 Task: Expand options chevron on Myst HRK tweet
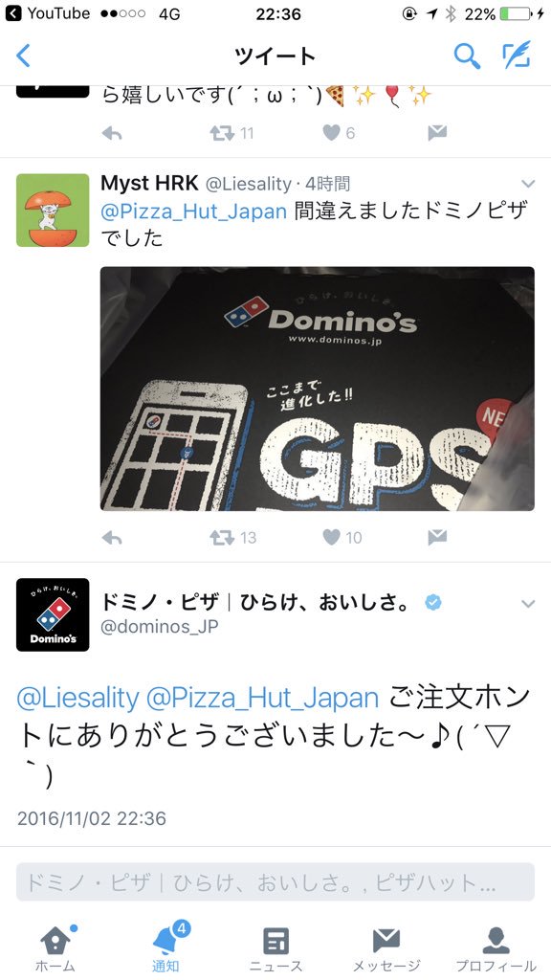pos(528,184)
